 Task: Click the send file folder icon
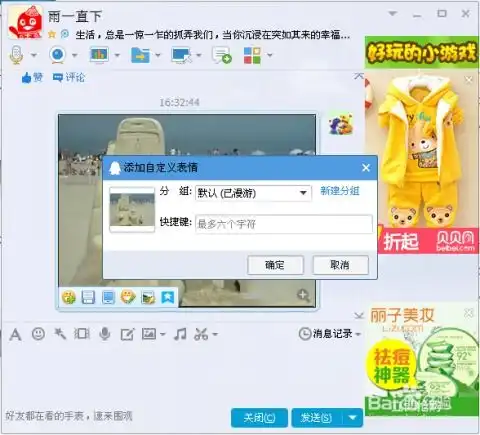click(x=140, y=55)
